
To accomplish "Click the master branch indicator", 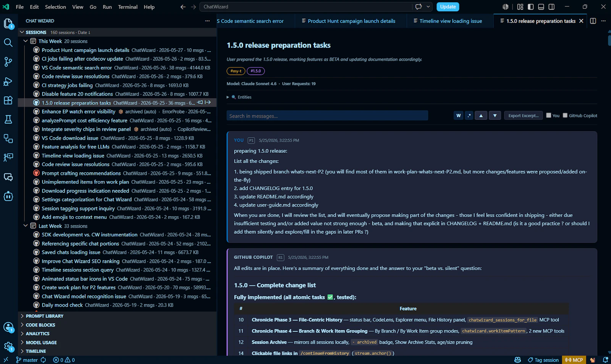I will pyautogui.click(x=26, y=360).
